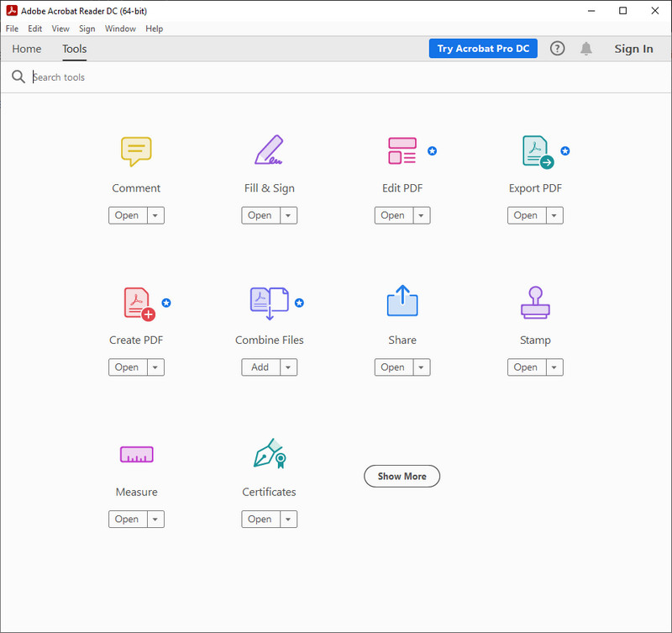Switch to the Home tab
672x633 pixels.
[x=27, y=49]
